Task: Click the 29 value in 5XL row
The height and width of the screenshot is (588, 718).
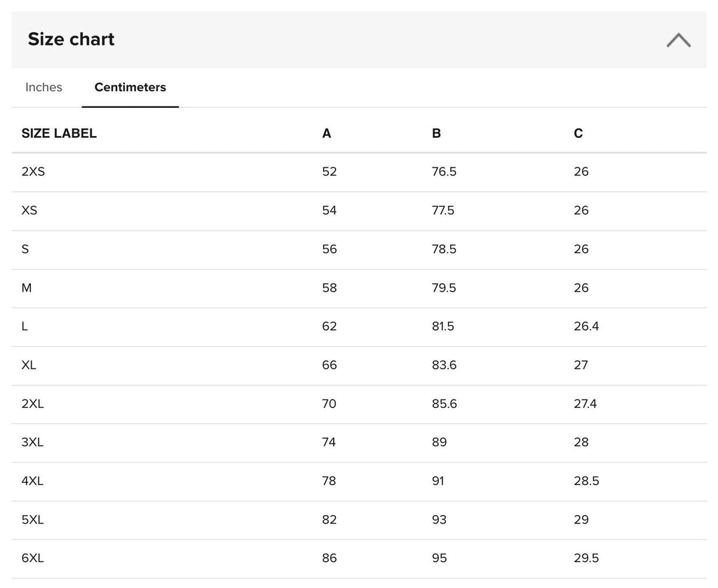Action: tap(581, 520)
